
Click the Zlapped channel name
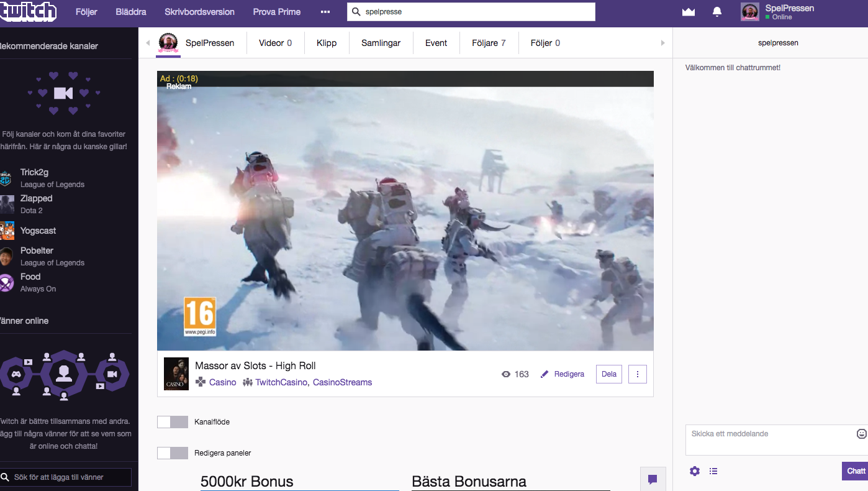coord(36,198)
